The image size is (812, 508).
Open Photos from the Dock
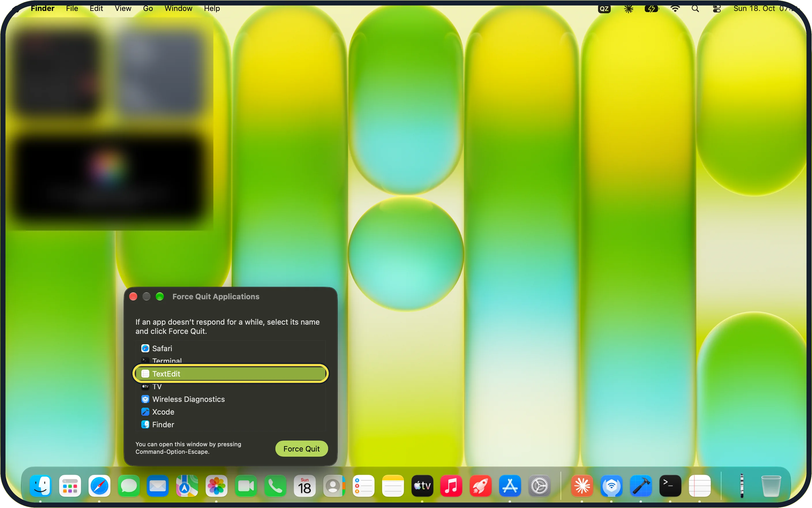(x=216, y=486)
